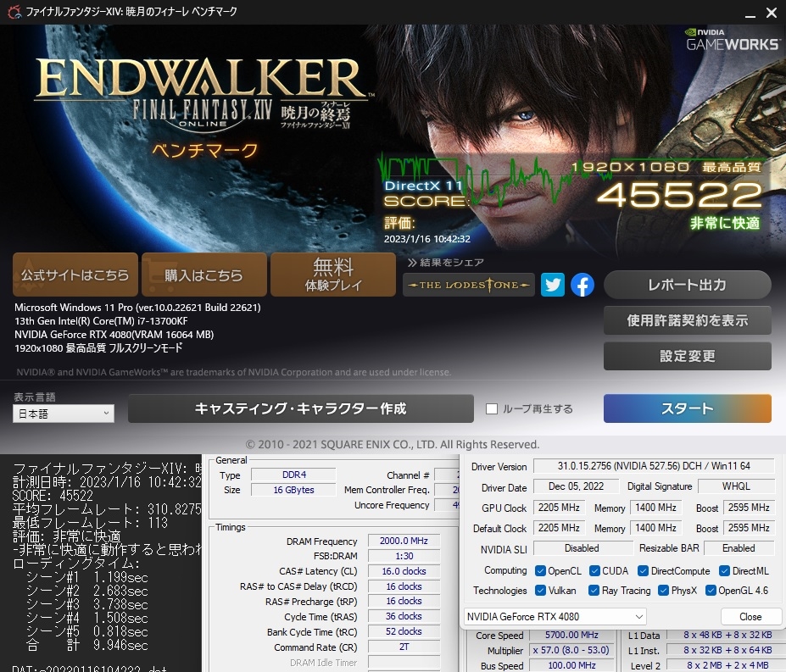
Task: Toggle DirectCompute checkbox in GPU-Z
Action: click(643, 571)
